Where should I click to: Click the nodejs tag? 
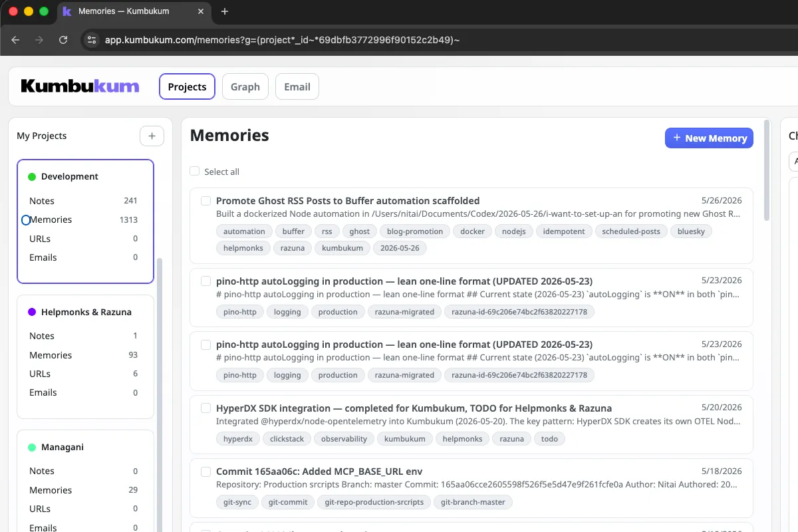tap(514, 231)
